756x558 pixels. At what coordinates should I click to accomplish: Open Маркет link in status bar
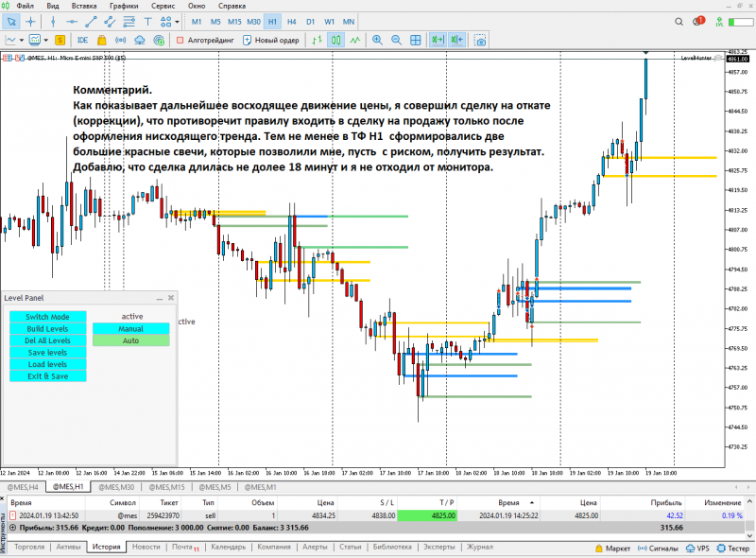(x=612, y=549)
